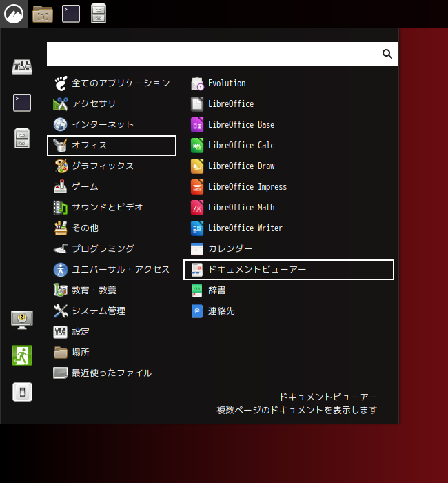448x483 pixels.
Task: Click the main menu launcher mountain icon
Action: click(x=14, y=14)
